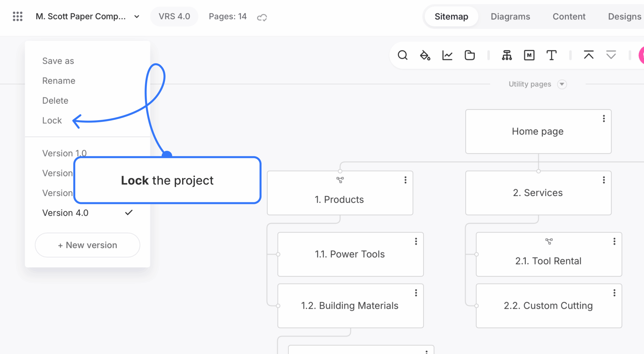Viewport: 644px width, 354px height.
Task: Switch to the Sitemap tab
Action: [451, 17]
